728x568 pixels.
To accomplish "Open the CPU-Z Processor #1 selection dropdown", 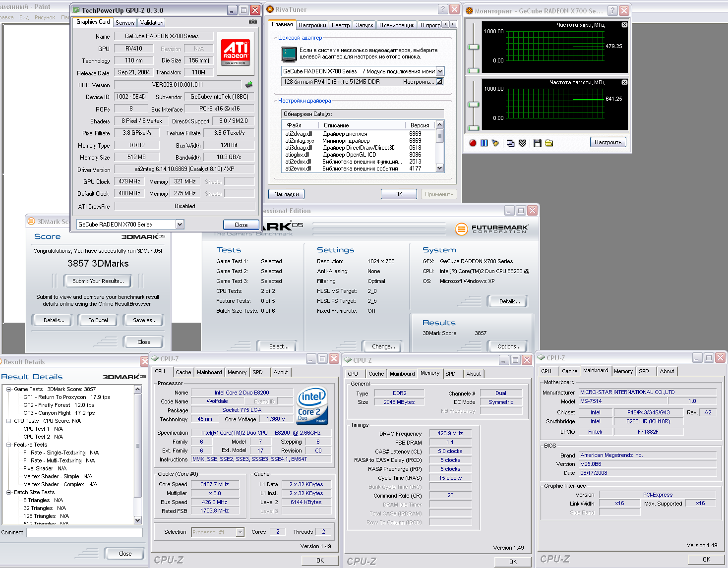I will click(240, 532).
